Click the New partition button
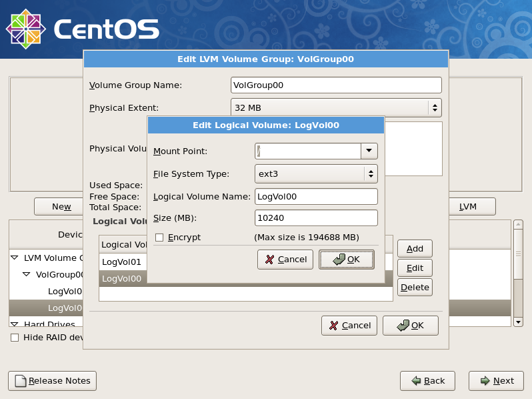The image size is (532, 399). coord(59,206)
